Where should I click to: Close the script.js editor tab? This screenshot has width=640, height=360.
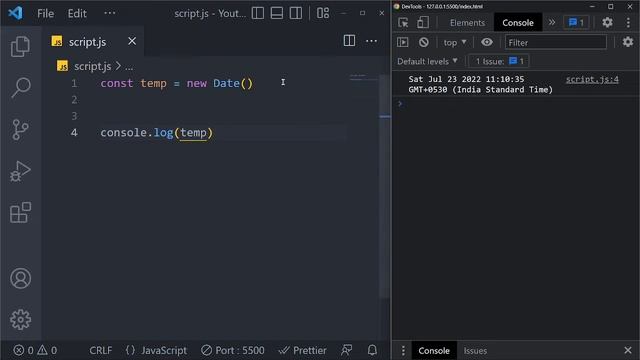tap(132, 41)
